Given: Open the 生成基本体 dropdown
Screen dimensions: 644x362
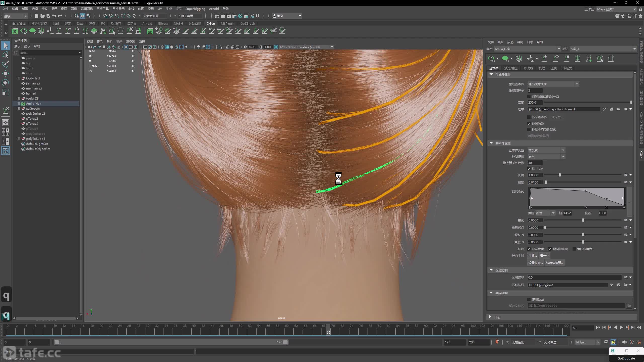Looking at the screenshot, I should [553, 84].
